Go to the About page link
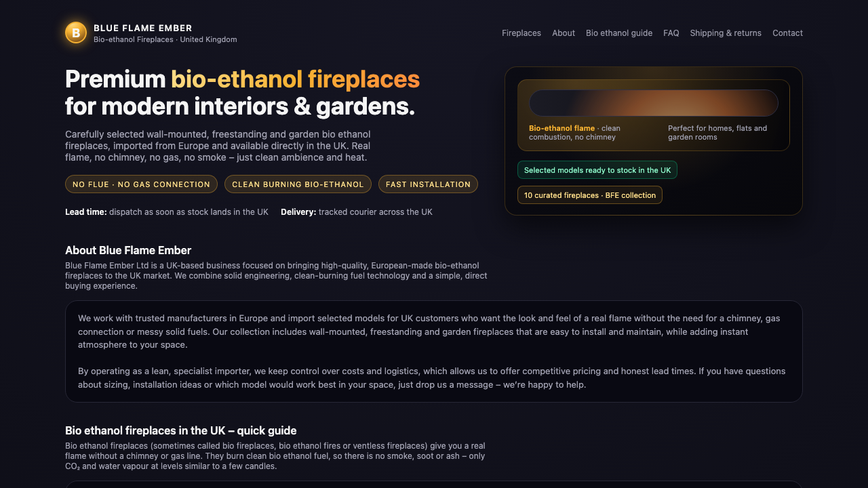 (563, 33)
